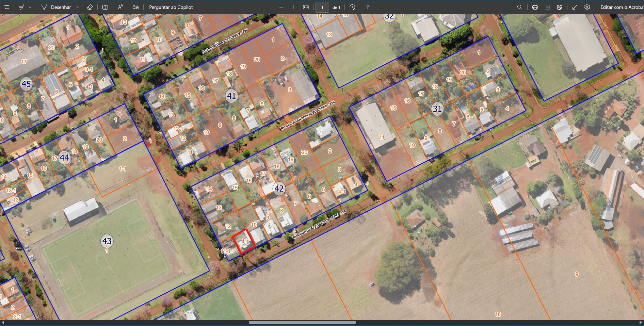
Task: Open the search in document tool
Action: click(x=519, y=7)
